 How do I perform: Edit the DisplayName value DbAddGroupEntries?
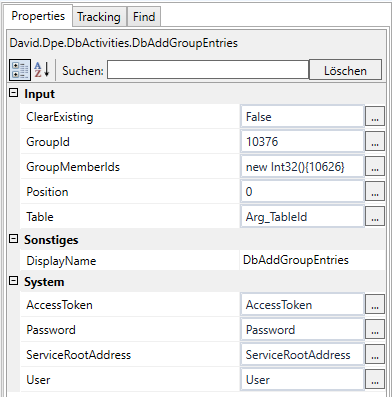pos(312,260)
